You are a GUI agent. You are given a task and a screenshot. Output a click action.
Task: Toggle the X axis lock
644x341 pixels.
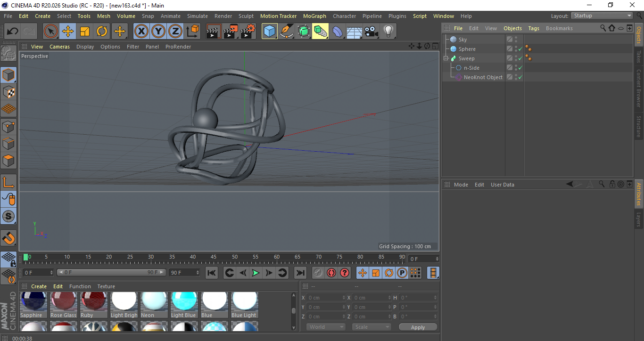tap(141, 32)
